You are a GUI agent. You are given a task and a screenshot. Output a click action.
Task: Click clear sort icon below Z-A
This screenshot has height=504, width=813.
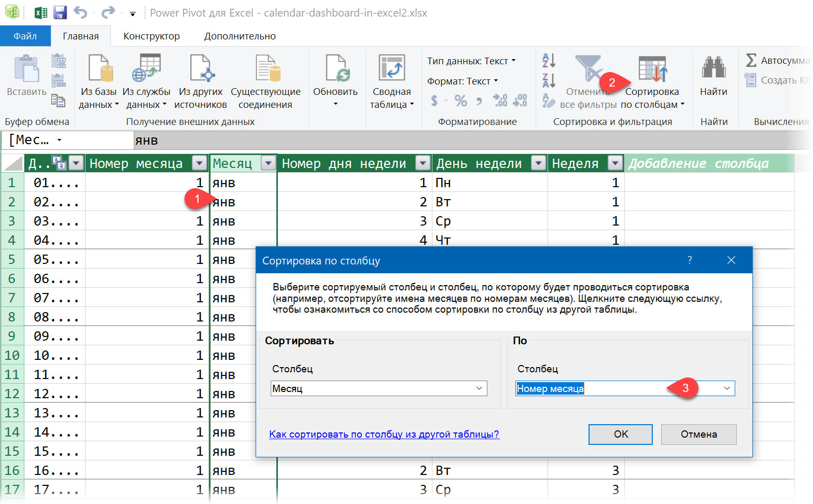click(x=549, y=100)
